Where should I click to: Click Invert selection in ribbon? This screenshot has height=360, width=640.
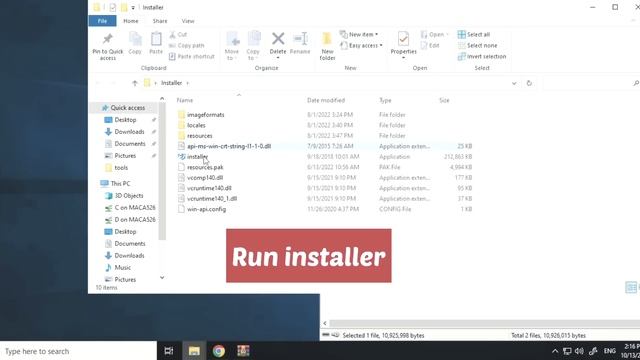coord(482,56)
